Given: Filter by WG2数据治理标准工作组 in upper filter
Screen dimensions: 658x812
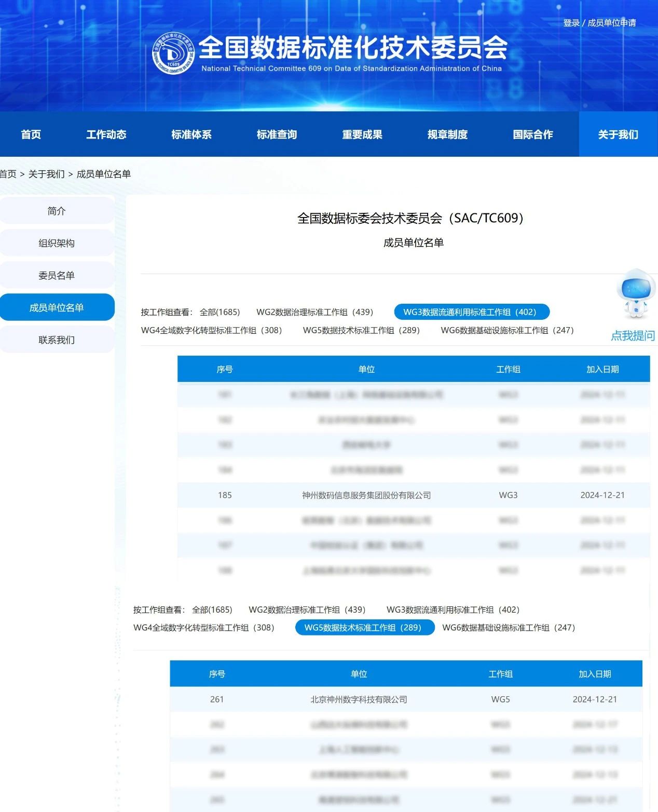Looking at the screenshot, I should click(x=314, y=312).
